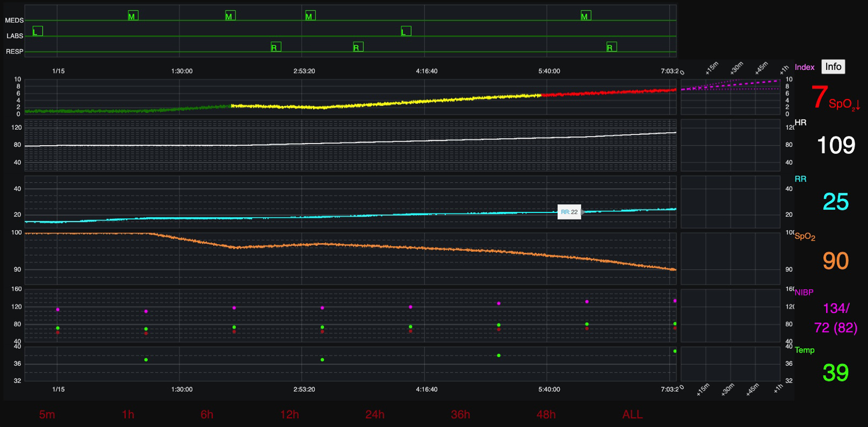The width and height of the screenshot is (868, 427).
Task: Open the L lab marker before 4:16:40
Action: click(406, 31)
